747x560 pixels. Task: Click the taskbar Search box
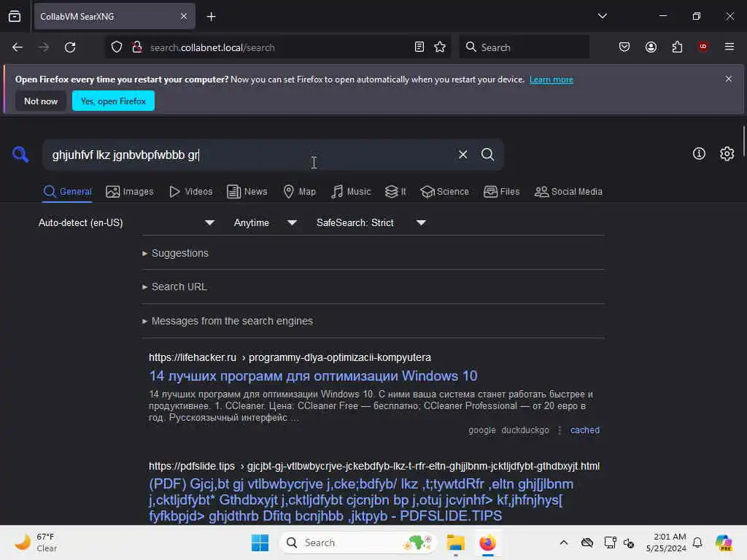tap(358, 542)
